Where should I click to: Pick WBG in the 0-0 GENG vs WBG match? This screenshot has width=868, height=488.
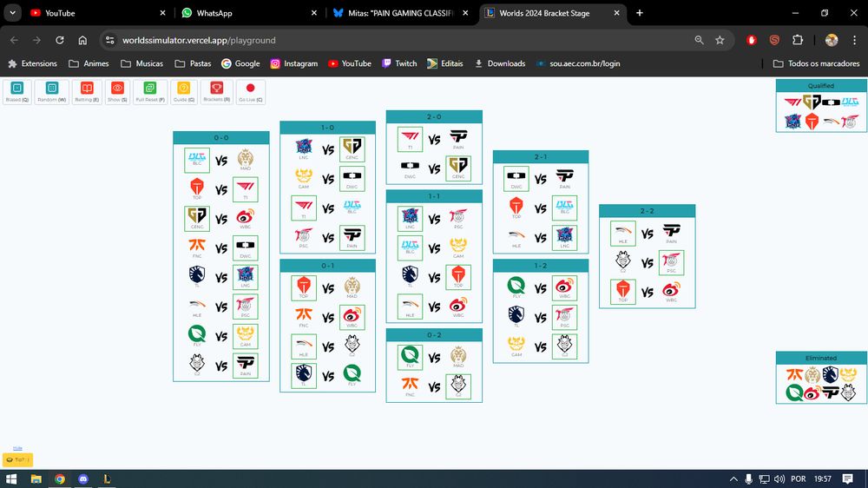tap(246, 219)
